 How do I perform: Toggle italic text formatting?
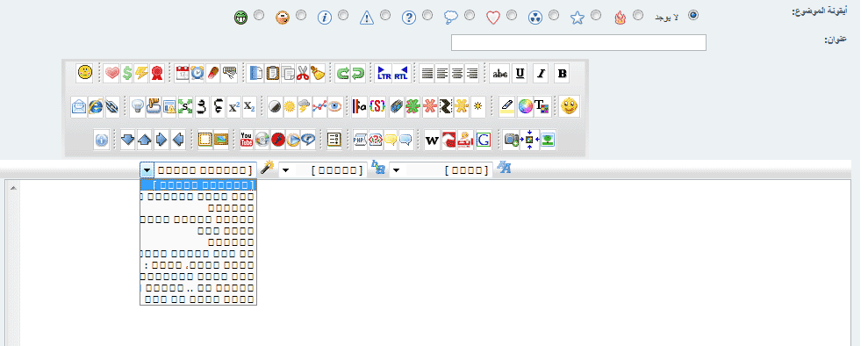542,73
